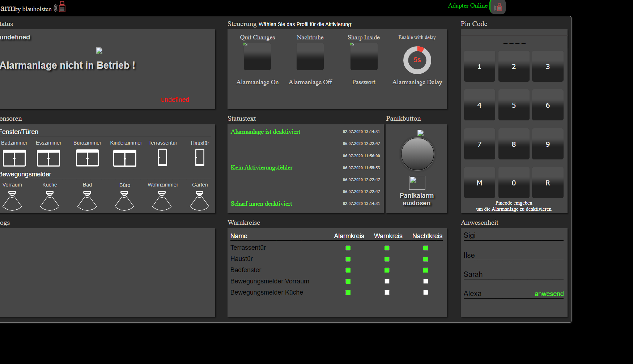Click the broken image above Panikalarm auslösen
Image resolution: width=633 pixels, height=364 pixels.
point(417,183)
